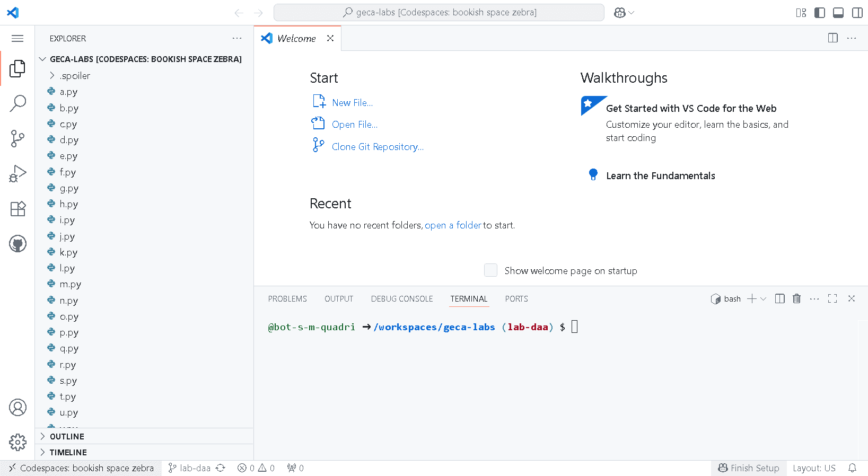The width and height of the screenshot is (868, 476).
Task: Click the Open File link
Action: (355, 125)
